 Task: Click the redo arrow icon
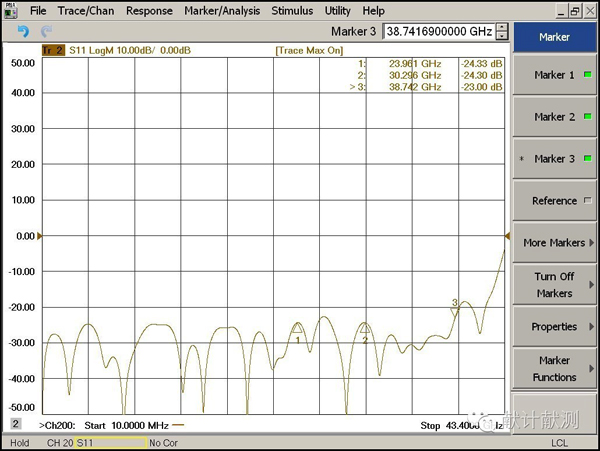[46, 31]
